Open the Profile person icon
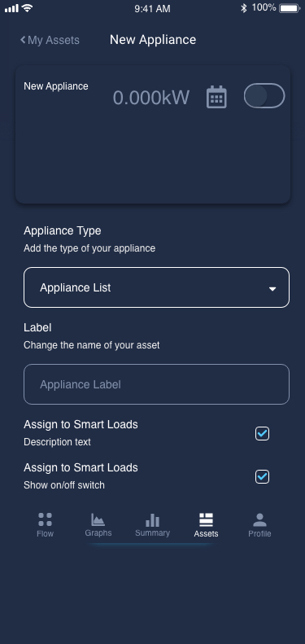The image size is (305, 644). [x=259, y=519]
